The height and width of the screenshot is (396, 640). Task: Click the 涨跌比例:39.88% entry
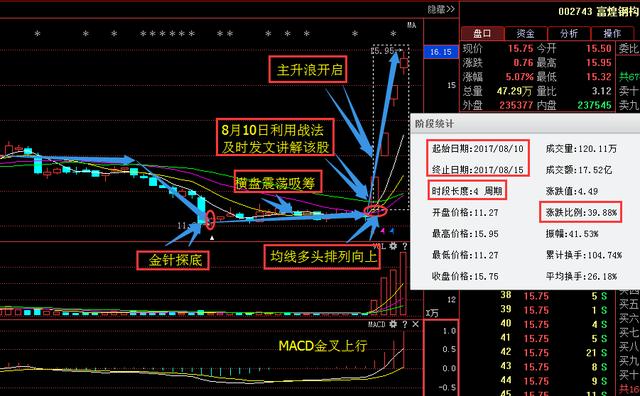point(581,212)
